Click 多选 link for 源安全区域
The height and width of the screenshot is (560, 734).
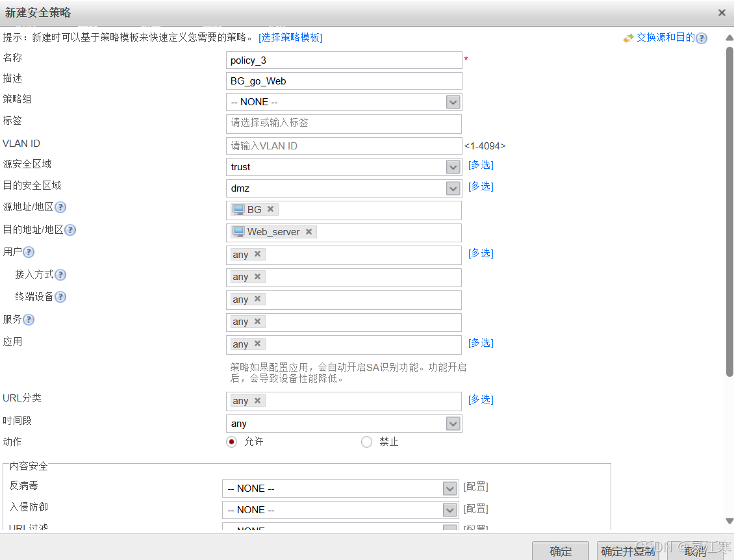(481, 165)
